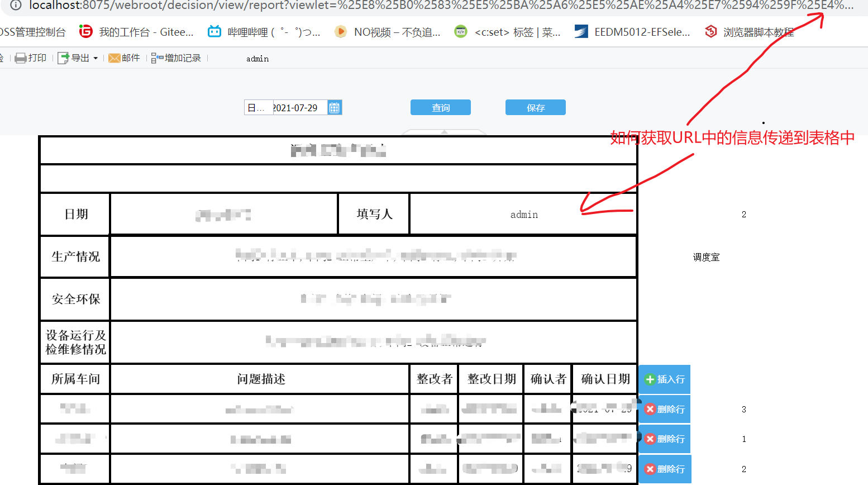Viewport: 868px width, 485px height.
Task: Select the 生产情况 label cell
Action: (75, 256)
